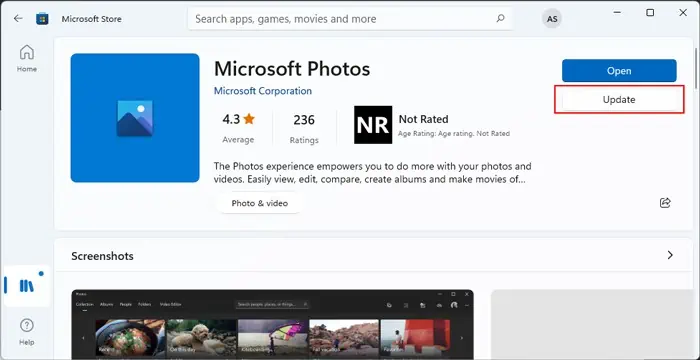The height and width of the screenshot is (360, 700).
Task: Click the Microsoft Store logo icon
Action: click(42, 19)
